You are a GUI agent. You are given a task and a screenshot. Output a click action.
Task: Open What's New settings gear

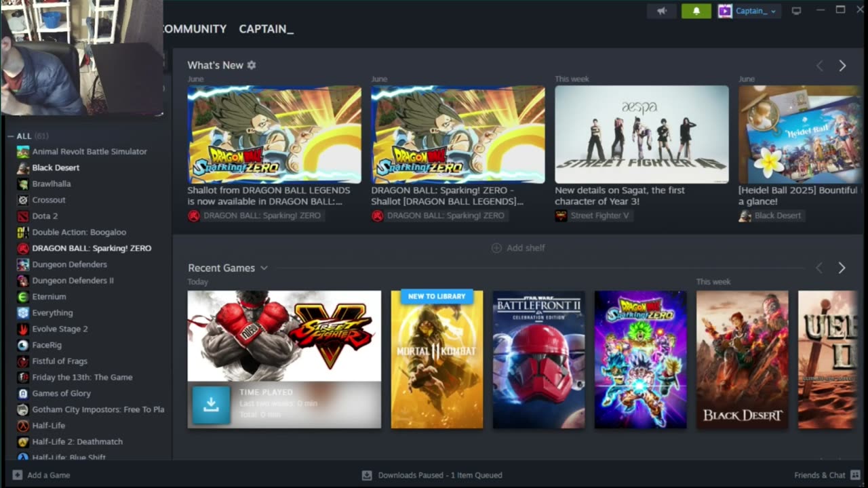[x=252, y=65]
